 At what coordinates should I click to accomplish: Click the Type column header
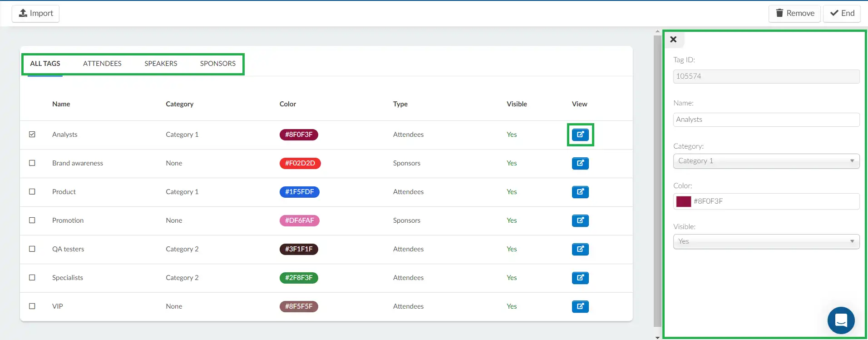(x=400, y=104)
